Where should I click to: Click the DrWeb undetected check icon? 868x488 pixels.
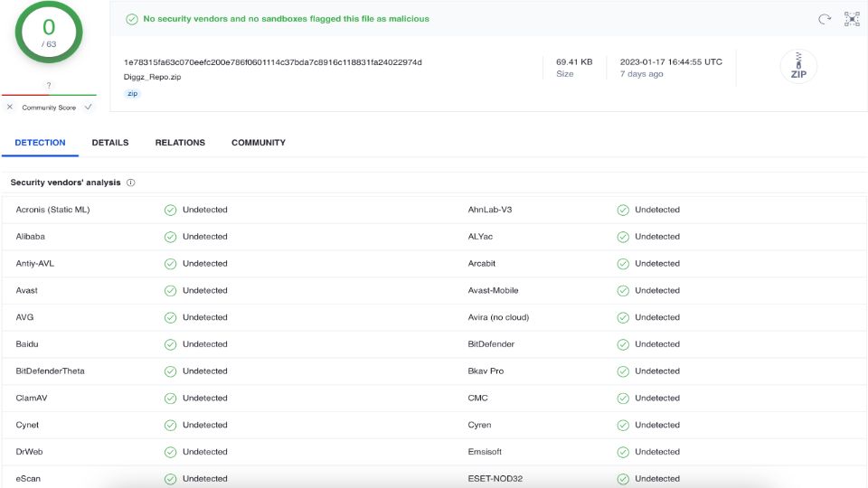(x=171, y=452)
